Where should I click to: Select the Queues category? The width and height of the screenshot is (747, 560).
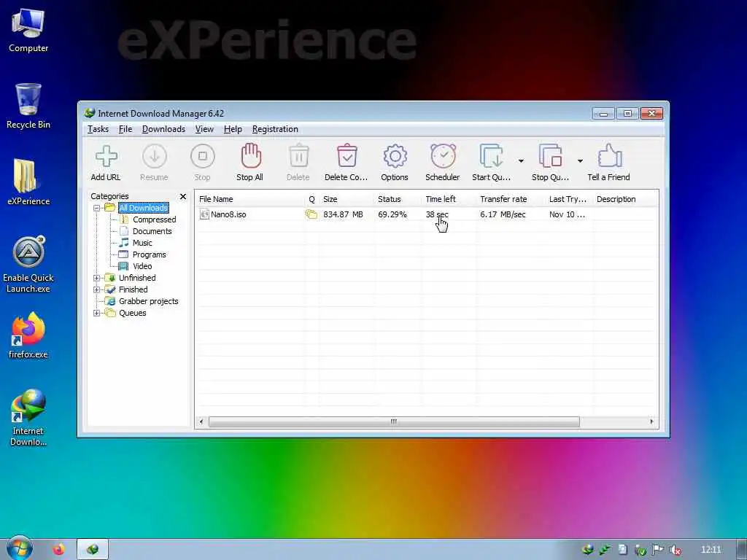coord(133,313)
